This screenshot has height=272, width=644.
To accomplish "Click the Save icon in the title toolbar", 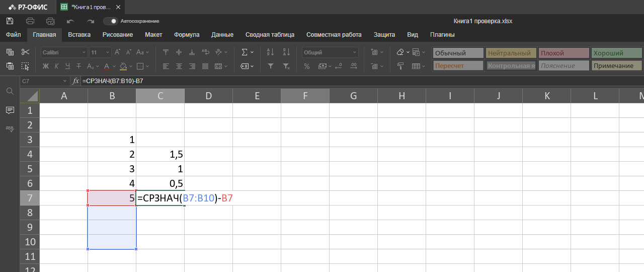I will [10, 21].
